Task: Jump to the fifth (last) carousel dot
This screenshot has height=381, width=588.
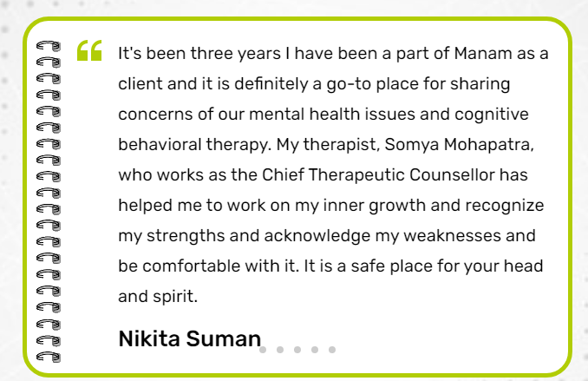Action: (332, 350)
